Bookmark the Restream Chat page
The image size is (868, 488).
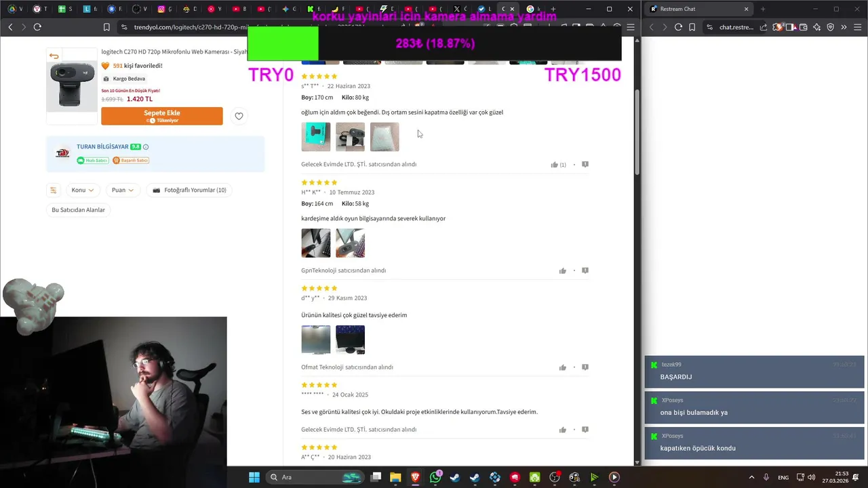point(692,27)
